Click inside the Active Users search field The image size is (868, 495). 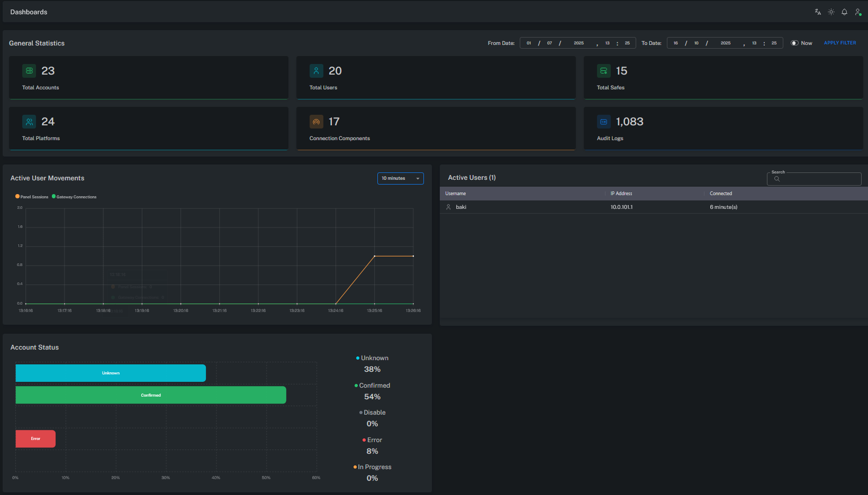point(814,179)
